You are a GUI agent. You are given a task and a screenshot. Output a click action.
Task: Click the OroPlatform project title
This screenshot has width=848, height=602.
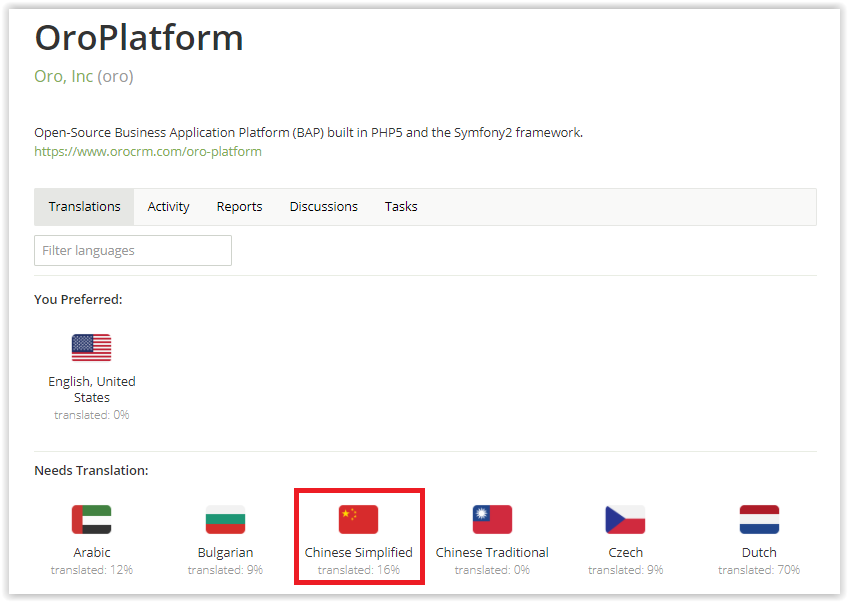point(139,38)
